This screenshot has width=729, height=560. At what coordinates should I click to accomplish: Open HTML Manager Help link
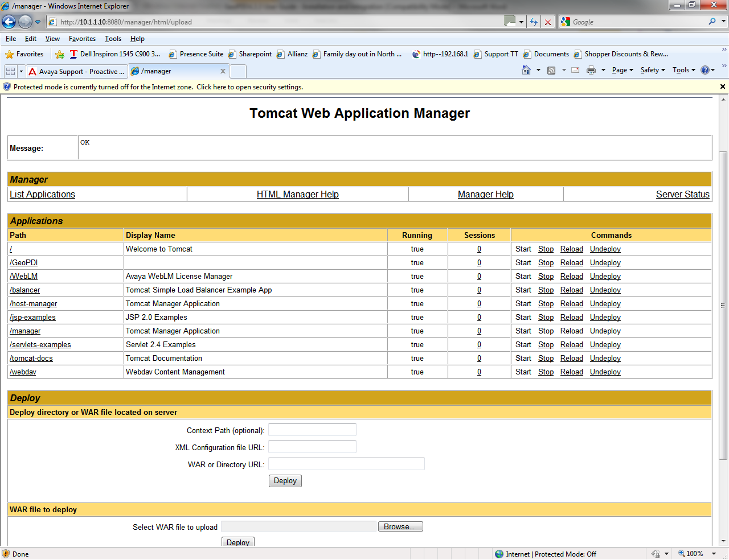coord(298,195)
